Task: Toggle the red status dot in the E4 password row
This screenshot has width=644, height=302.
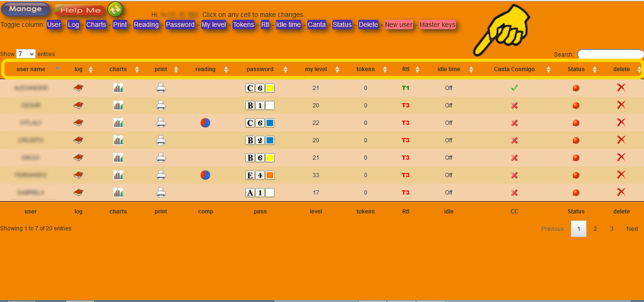Action: pyautogui.click(x=576, y=175)
